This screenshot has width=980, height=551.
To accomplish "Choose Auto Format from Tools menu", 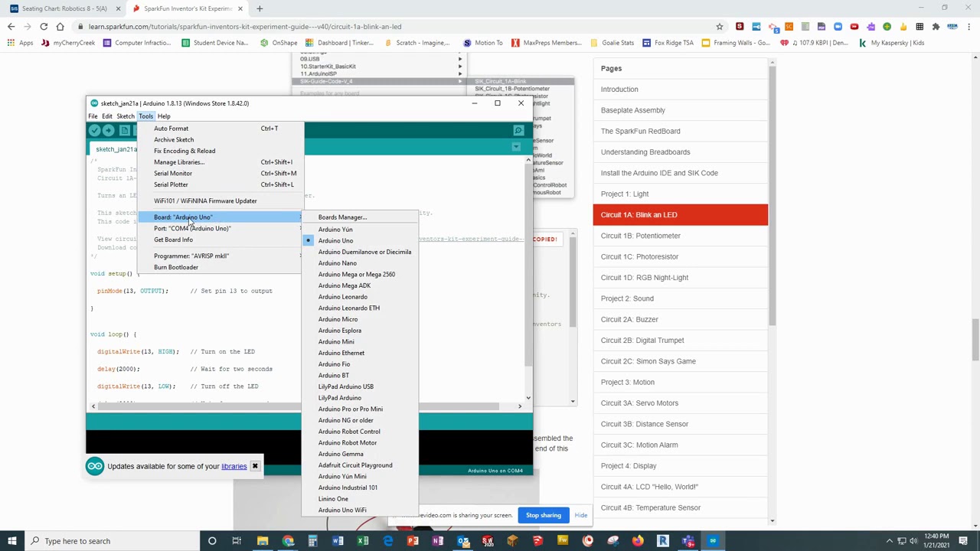I will (x=220, y=129).
